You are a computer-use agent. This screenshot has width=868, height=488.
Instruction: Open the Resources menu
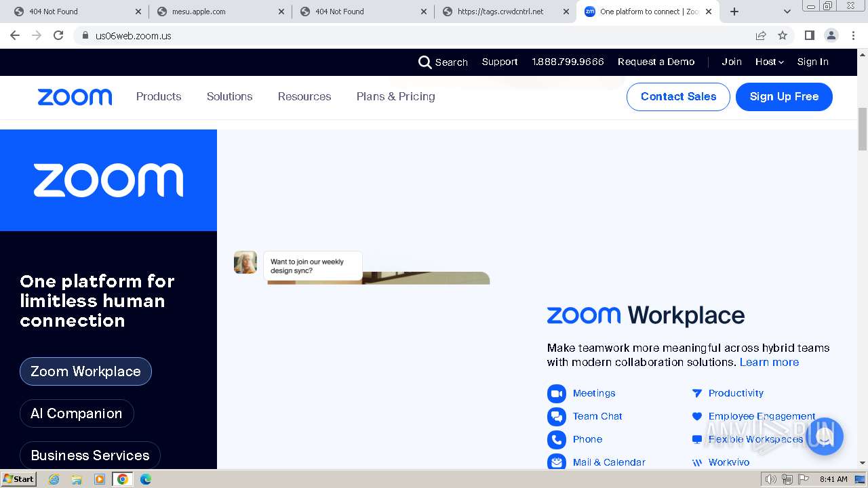pyautogui.click(x=304, y=96)
